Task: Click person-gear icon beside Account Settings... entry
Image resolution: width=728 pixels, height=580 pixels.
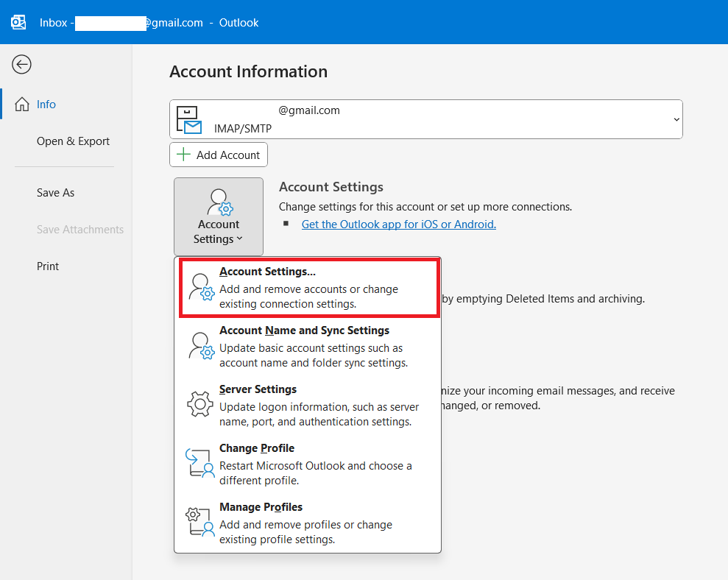Action: click(x=202, y=287)
